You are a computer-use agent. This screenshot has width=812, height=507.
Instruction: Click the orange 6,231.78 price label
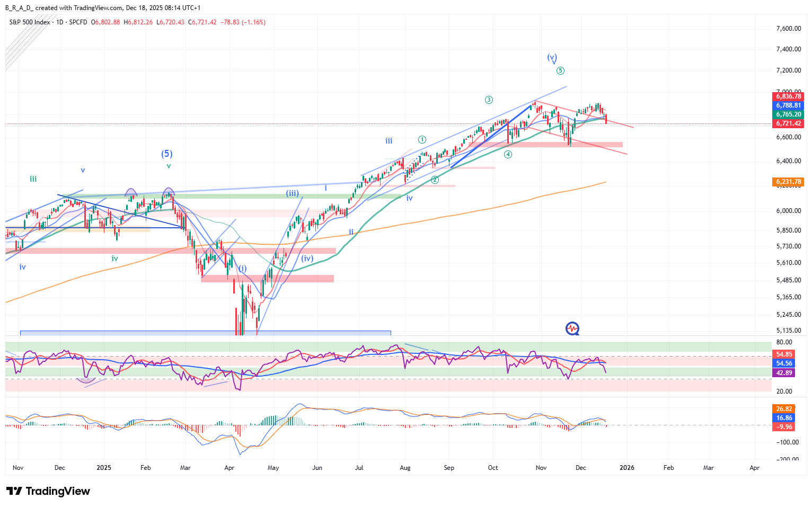789,182
